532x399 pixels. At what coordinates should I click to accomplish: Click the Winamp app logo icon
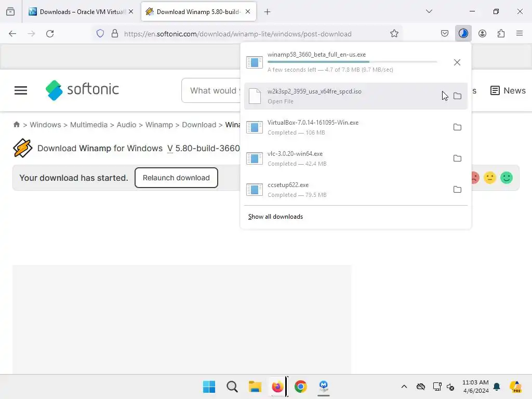point(23,148)
